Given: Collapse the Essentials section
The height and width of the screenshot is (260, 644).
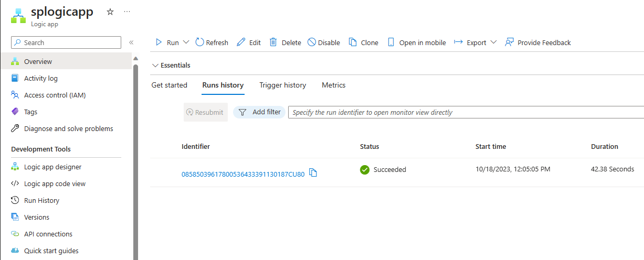Looking at the screenshot, I should tap(171, 66).
